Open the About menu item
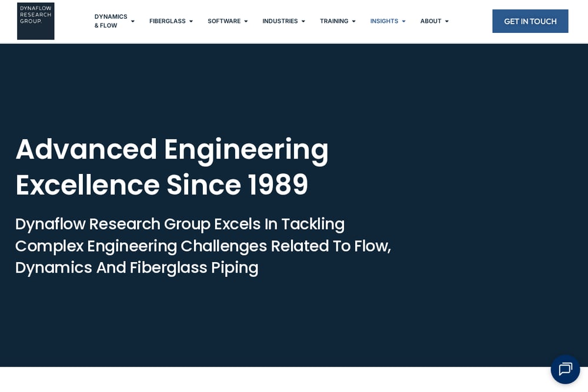Image resolution: width=588 pixels, height=392 pixels. click(430, 21)
